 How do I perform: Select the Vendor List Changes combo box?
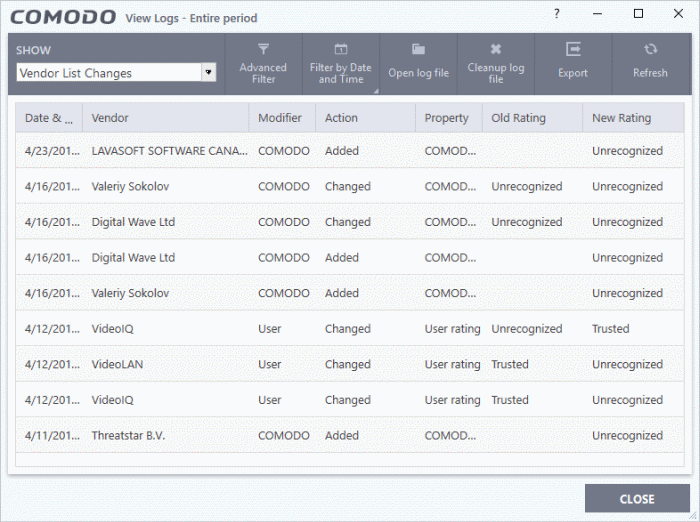116,72
